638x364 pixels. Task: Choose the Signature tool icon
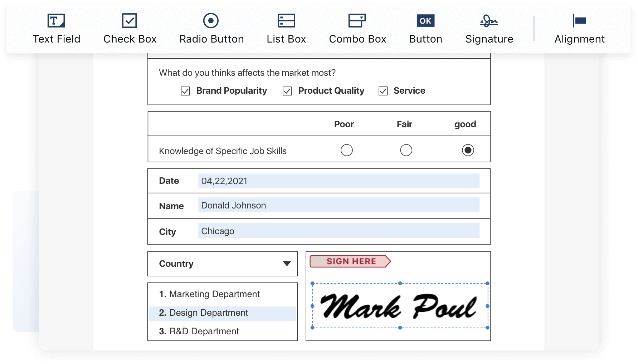pos(489,21)
